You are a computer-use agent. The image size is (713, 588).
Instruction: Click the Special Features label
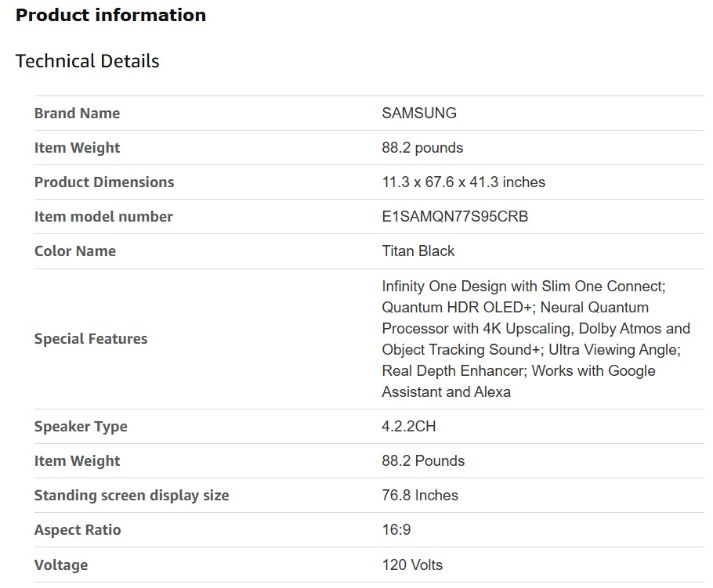pyautogui.click(x=91, y=338)
